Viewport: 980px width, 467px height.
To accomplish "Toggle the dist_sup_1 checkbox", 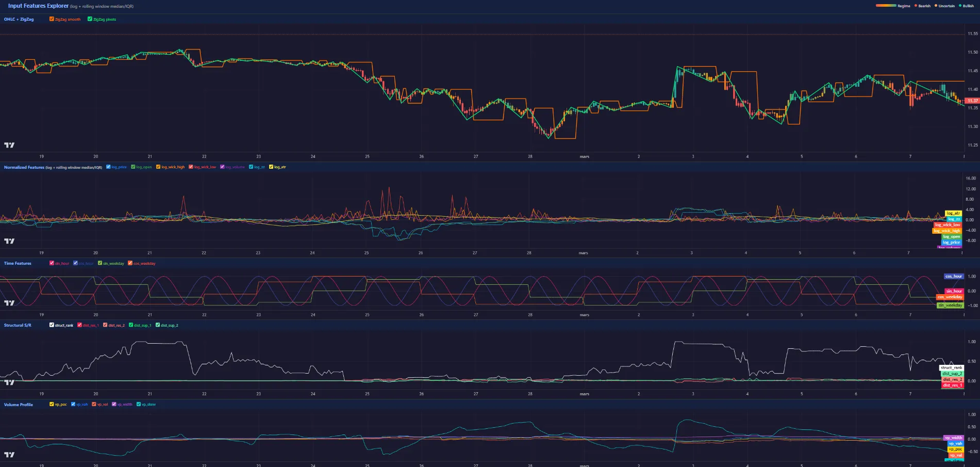I will coord(131,325).
